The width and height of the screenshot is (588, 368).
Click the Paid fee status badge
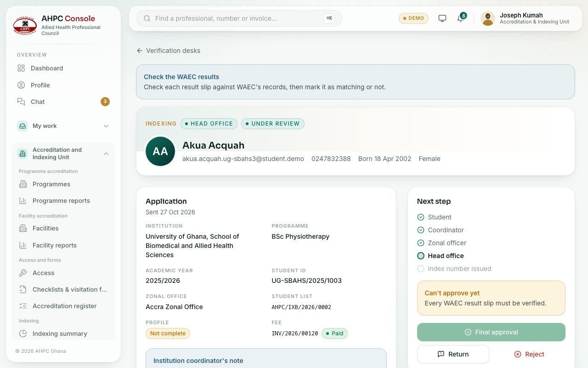tap(334, 333)
